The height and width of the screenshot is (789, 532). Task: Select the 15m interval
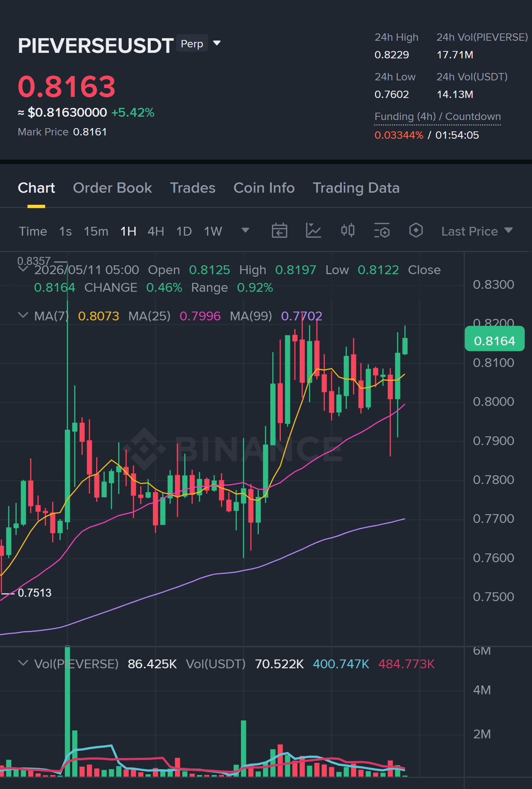(96, 231)
